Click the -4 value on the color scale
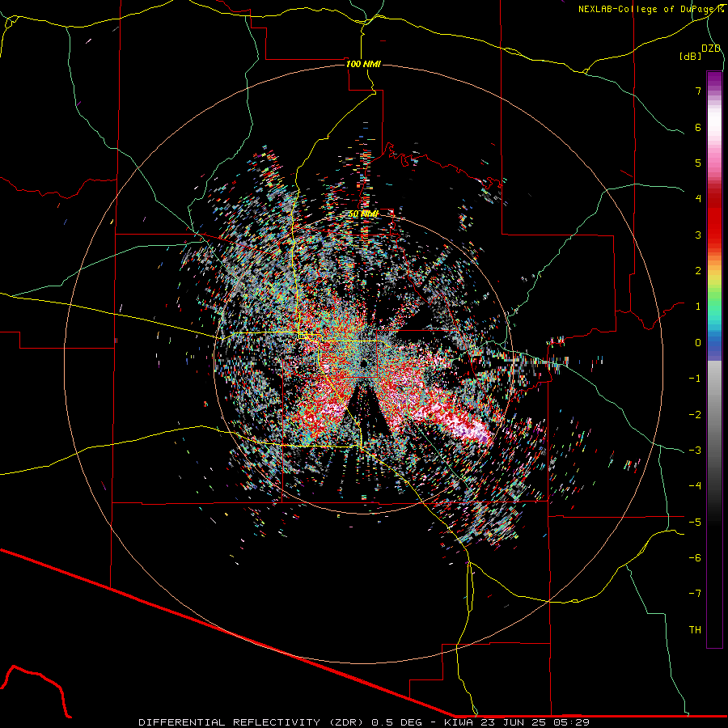This screenshot has height=728, width=728. [x=695, y=486]
